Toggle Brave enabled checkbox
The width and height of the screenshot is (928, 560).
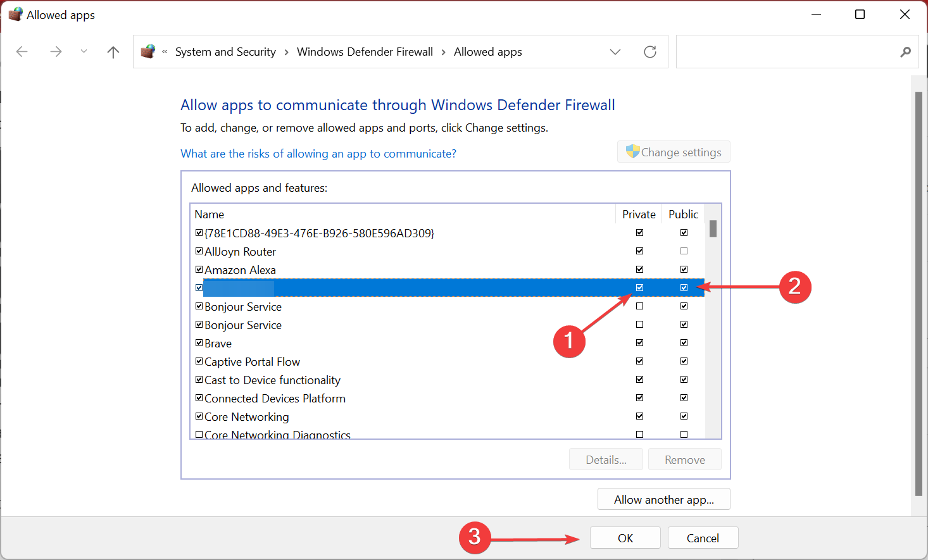tap(199, 343)
